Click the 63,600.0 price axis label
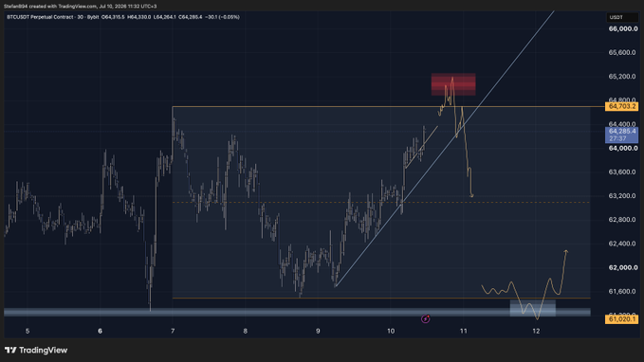The width and height of the screenshot is (644, 362). click(x=623, y=172)
